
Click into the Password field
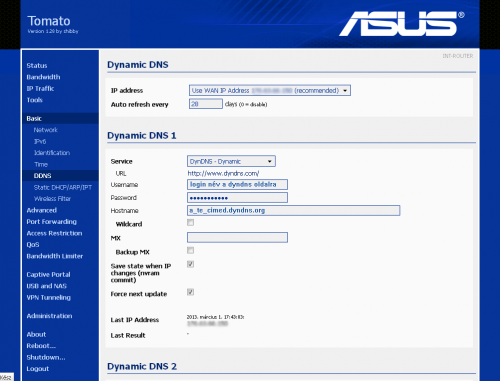click(237, 198)
